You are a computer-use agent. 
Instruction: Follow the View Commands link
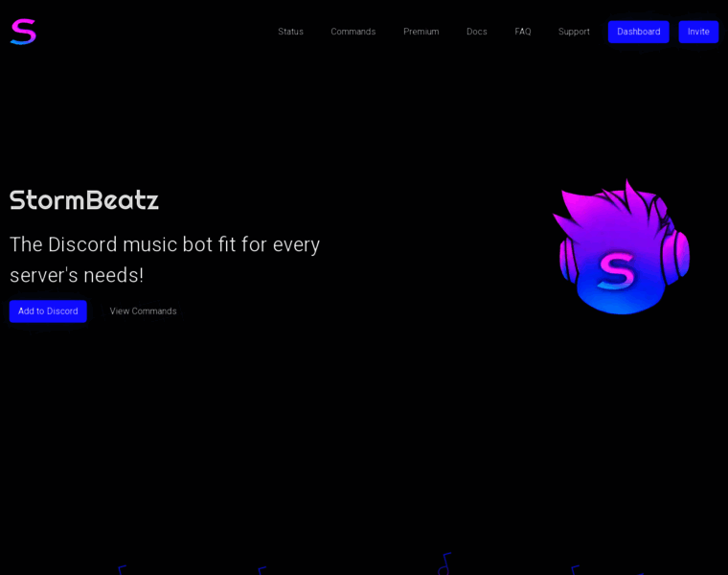click(x=143, y=311)
